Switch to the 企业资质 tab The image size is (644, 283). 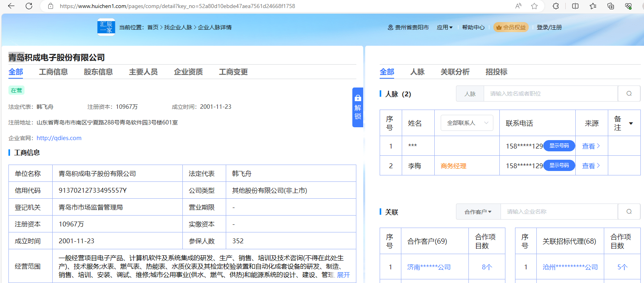188,72
